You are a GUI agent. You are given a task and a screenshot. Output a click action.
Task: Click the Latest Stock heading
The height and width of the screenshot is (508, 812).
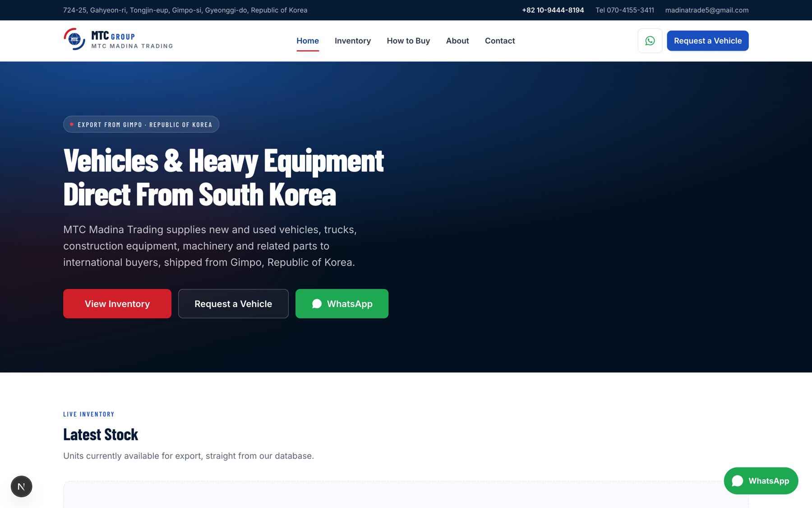pos(101,434)
